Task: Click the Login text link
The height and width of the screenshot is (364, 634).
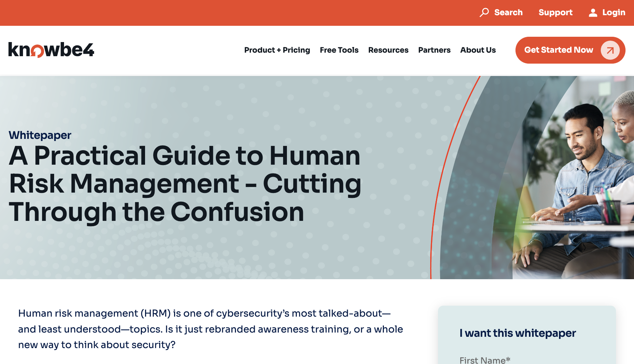Action: click(x=614, y=13)
